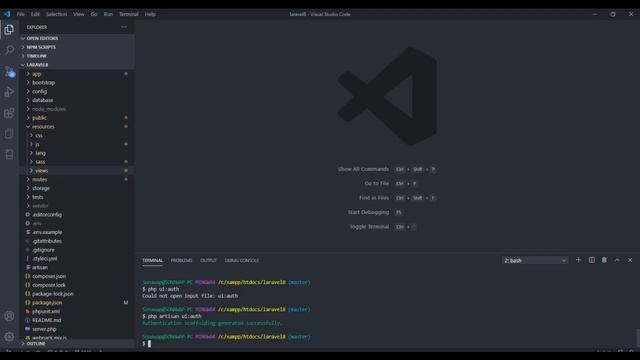Expand the config folder
The image size is (640, 360).
pyautogui.click(x=77, y=91)
